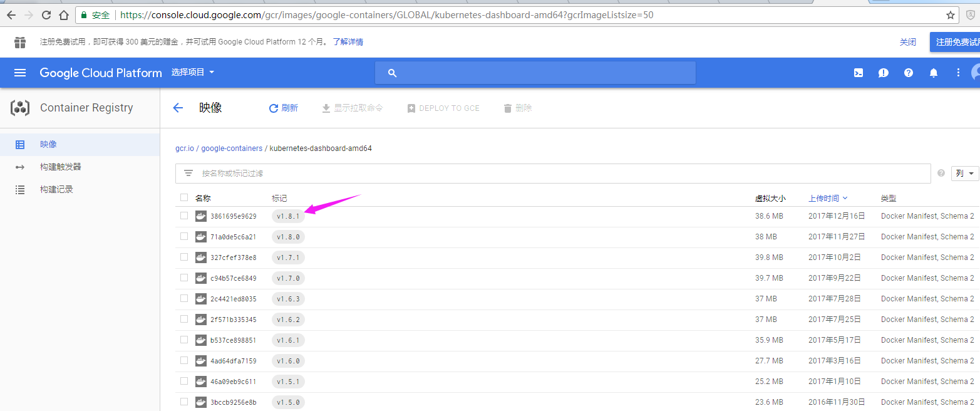Click docker icon of image 71a0de5c6a21

[x=201, y=237]
